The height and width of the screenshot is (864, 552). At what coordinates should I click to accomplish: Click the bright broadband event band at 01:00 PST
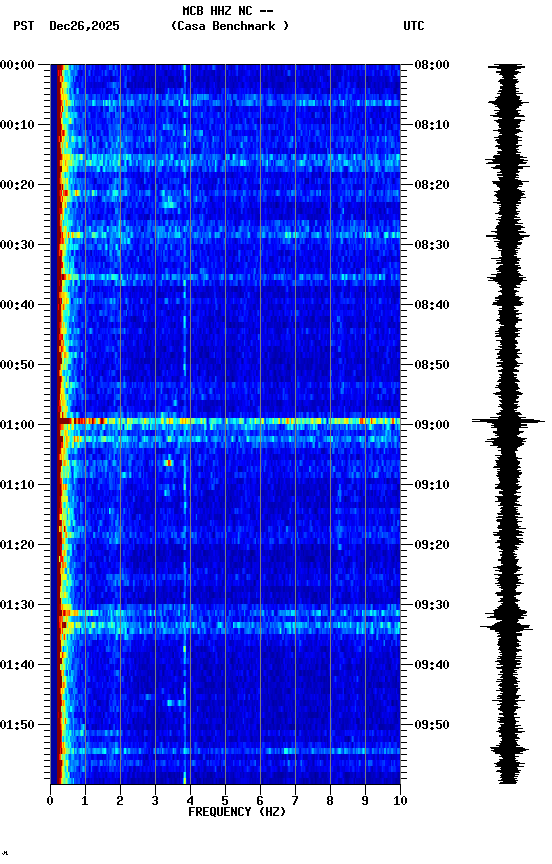[x=229, y=421]
